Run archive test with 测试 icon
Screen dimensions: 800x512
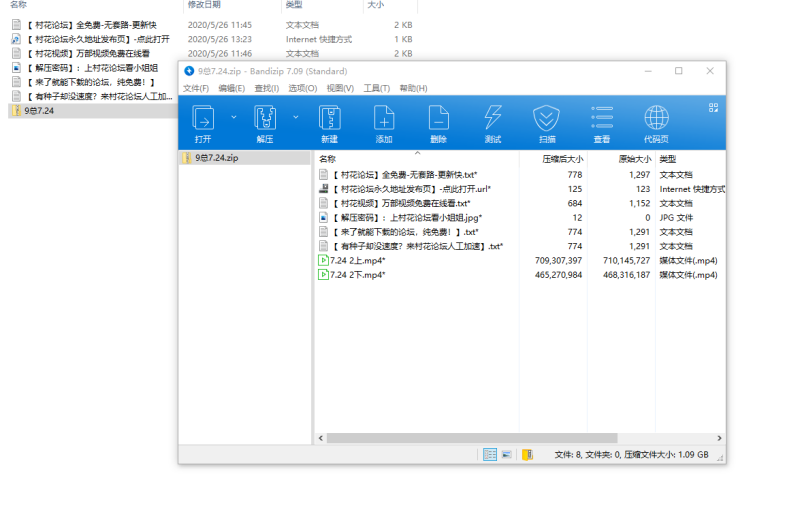492,122
